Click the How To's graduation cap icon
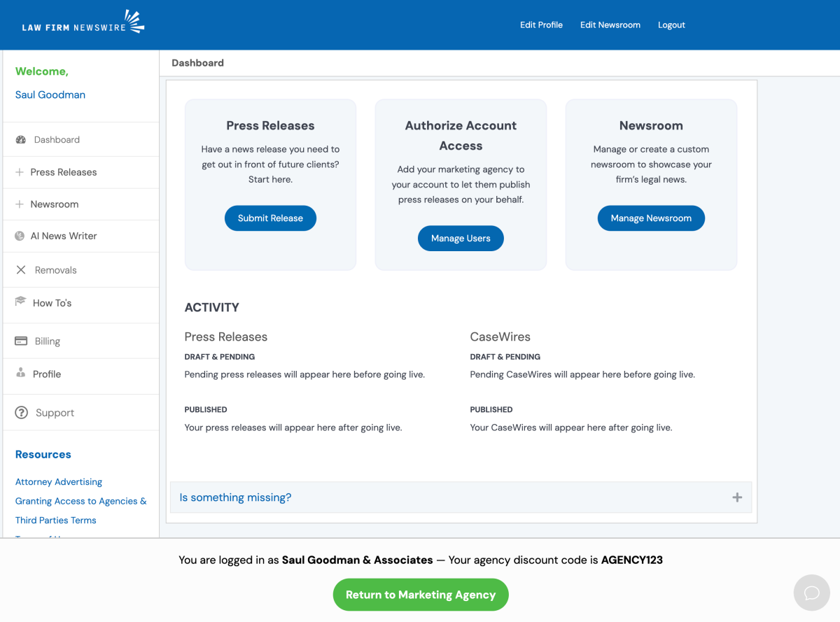Image resolution: width=840 pixels, height=622 pixels. [20, 302]
